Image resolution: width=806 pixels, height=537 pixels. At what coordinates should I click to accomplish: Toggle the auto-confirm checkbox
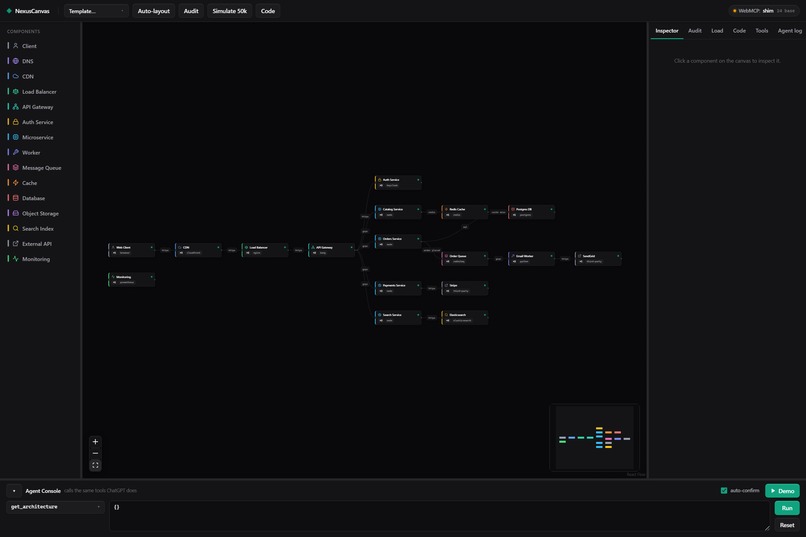click(724, 491)
